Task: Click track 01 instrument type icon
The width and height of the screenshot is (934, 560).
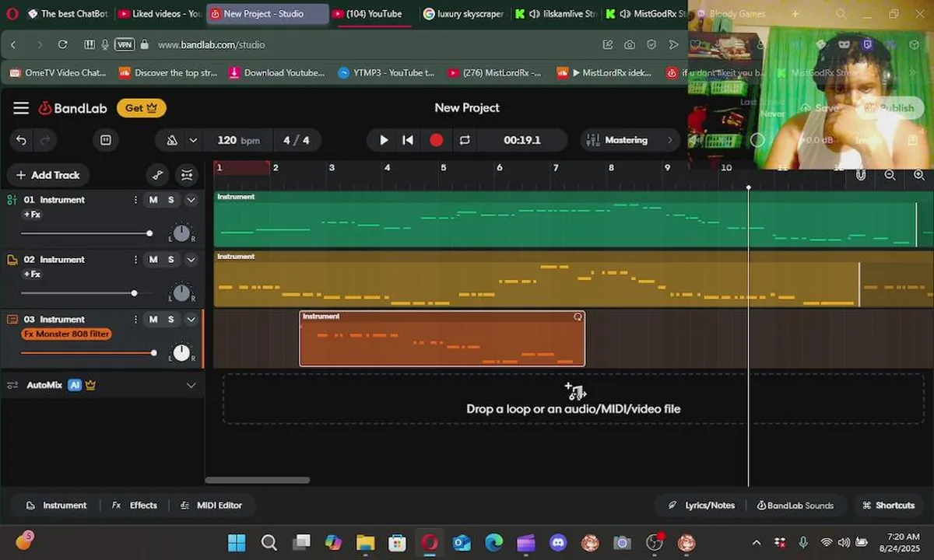Action: (x=12, y=200)
